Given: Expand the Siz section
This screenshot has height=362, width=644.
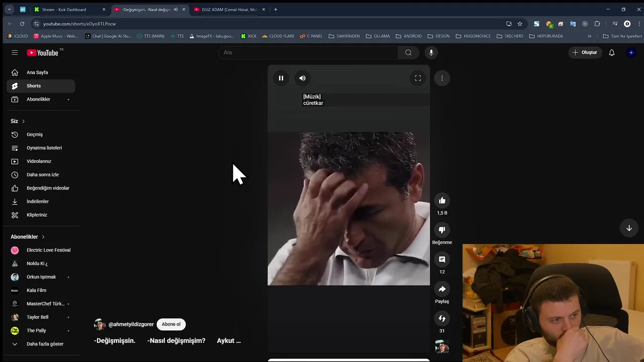Looking at the screenshot, I should (x=18, y=121).
